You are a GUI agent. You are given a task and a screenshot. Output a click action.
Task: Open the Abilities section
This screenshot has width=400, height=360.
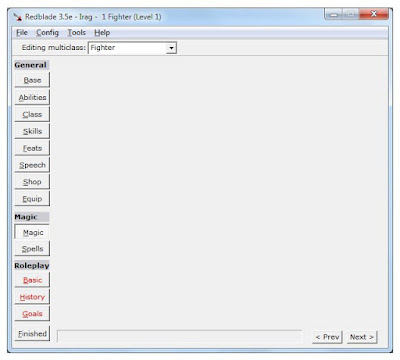(x=32, y=97)
